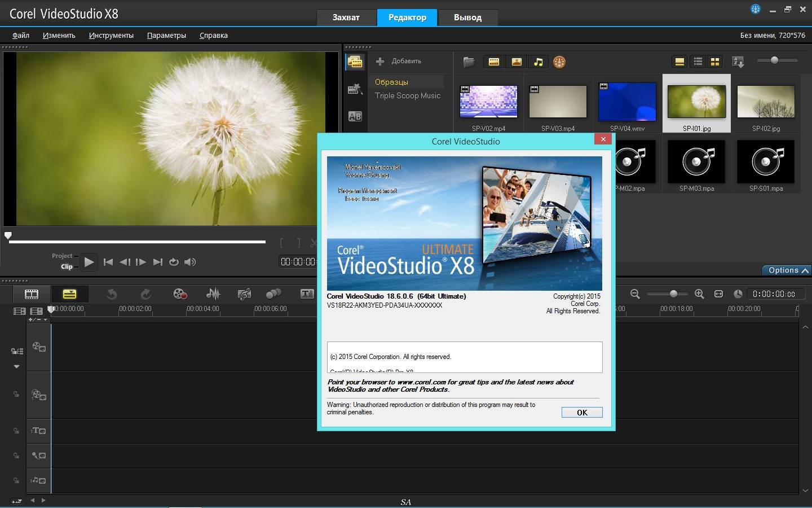Select the Triple Scoop Music folder
The width and height of the screenshot is (812, 508).
coord(408,95)
